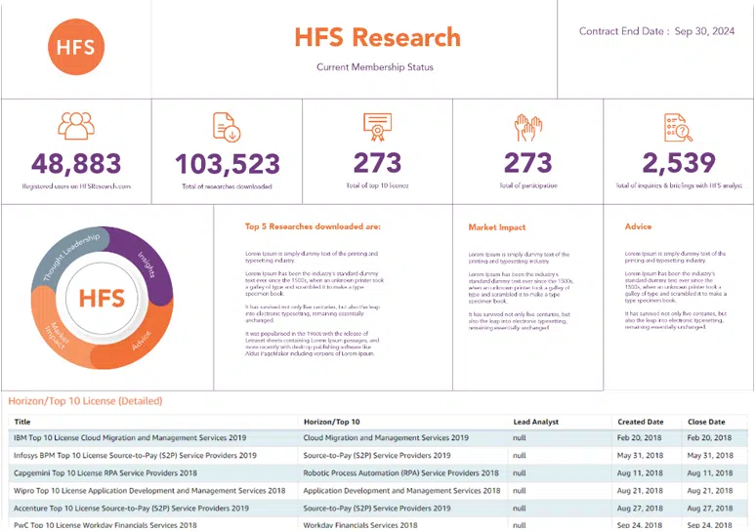This screenshot has width=756, height=532.
Task: Select PwC Top 10 License Workday row title
Action: point(105,525)
